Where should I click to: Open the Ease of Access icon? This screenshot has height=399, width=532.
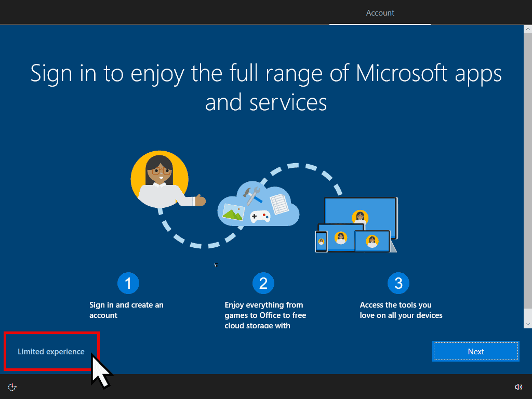12,387
